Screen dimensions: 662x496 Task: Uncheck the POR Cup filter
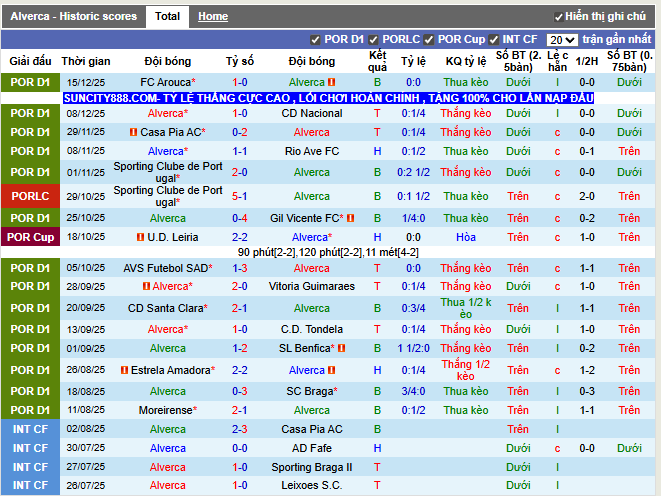click(429, 40)
